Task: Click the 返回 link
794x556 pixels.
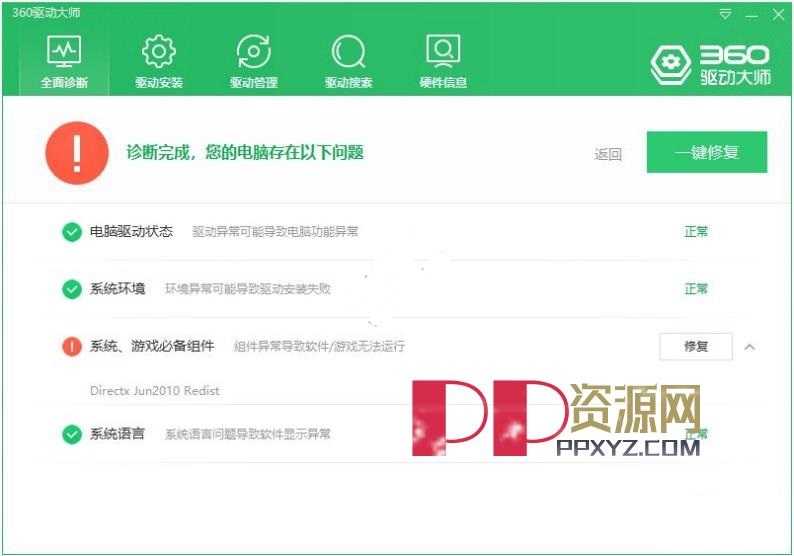Action: [x=608, y=154]
